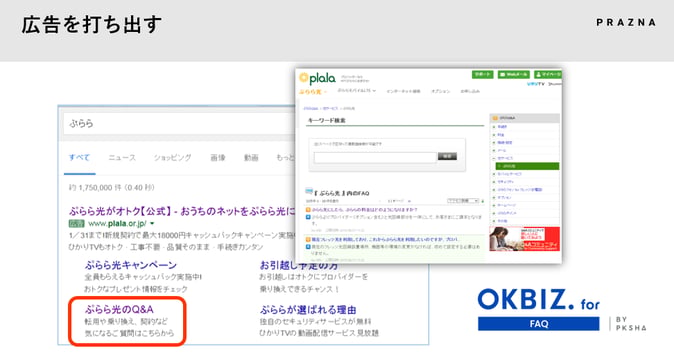
Task: Expand the ぷららモバイルLTE menu in plala navigation
Action: coord(356,91)
